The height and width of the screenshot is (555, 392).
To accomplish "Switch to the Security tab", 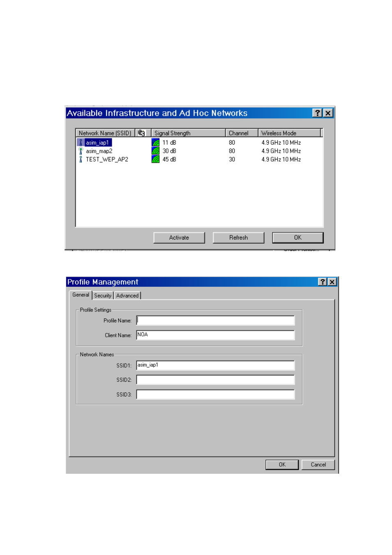I will coord(103,296).
